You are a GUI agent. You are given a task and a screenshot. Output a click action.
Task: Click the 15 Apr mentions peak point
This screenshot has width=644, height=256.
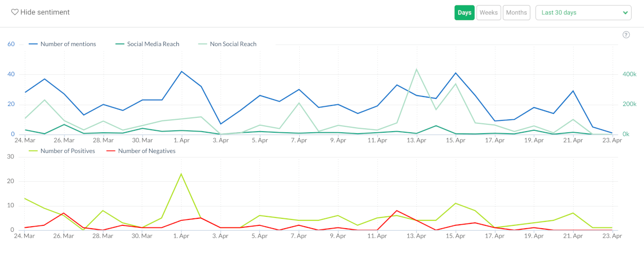(456, 73)
